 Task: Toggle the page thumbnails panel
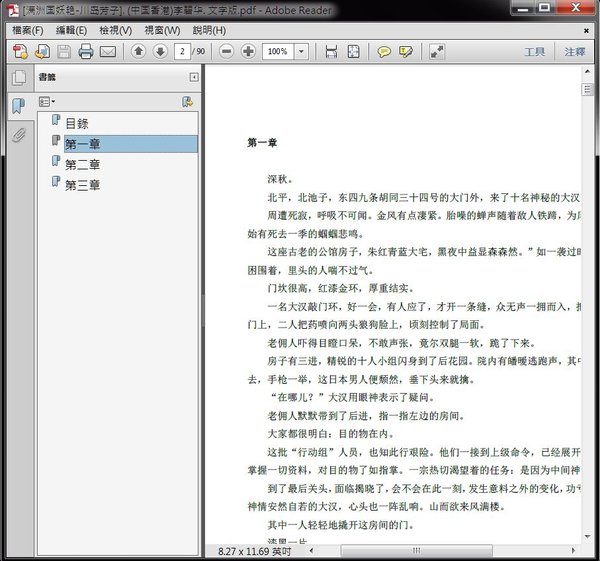[18, 79]
